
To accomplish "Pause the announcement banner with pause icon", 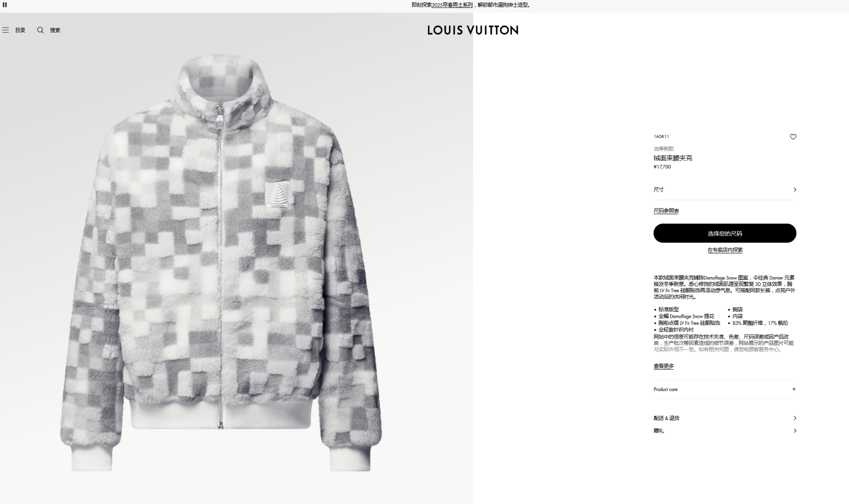I will [5, 5].
